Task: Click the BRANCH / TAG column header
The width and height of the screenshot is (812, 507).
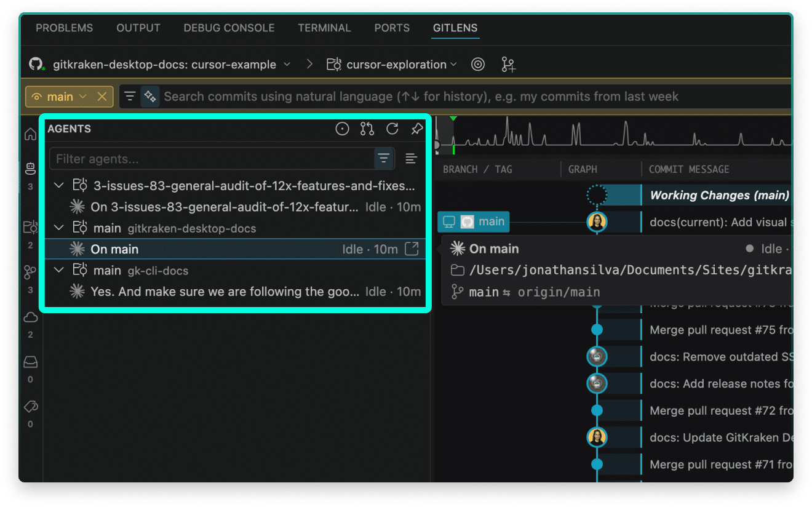Action: point(477,169)
